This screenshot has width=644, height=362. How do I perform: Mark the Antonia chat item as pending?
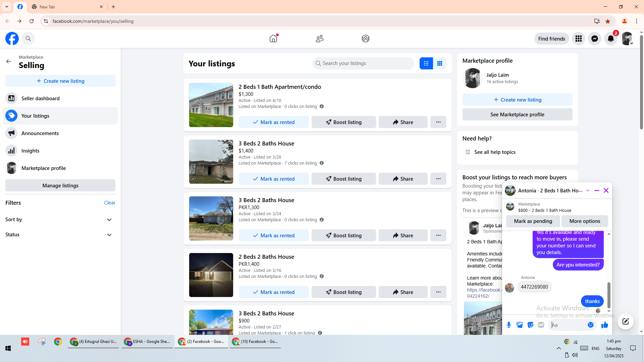[x=533, y=221]
